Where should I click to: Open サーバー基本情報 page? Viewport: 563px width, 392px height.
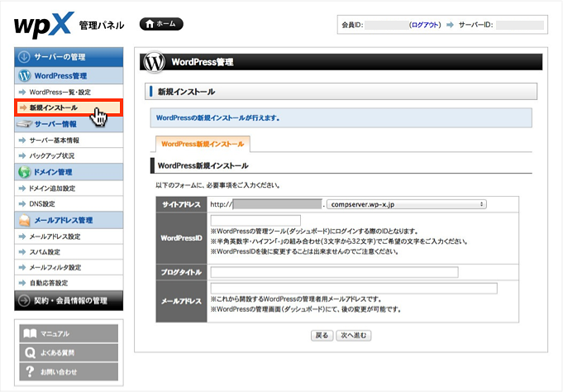tap(69, 140)
